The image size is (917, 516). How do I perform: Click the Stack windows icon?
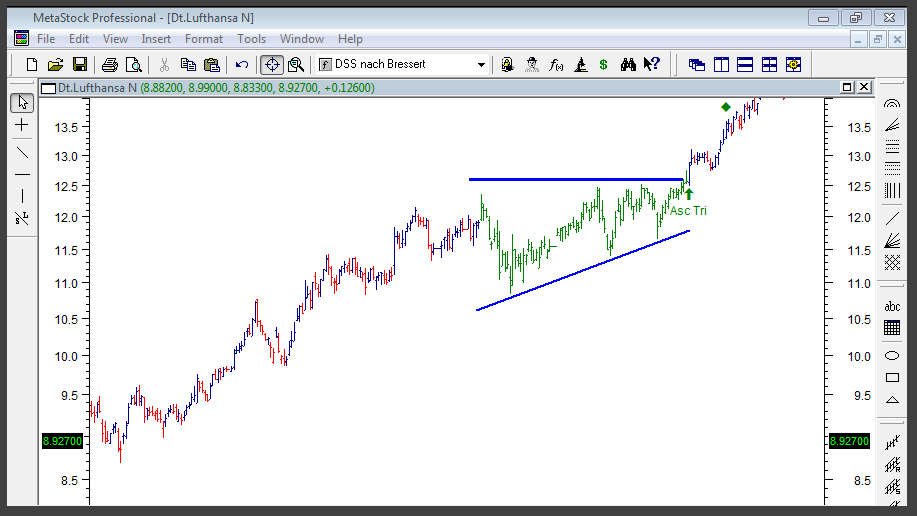click(x=745, y=64)
